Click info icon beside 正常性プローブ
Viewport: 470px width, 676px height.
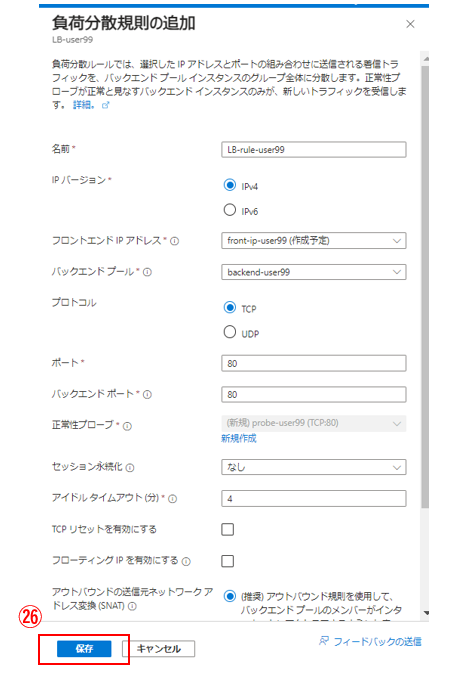pos(127,426)
